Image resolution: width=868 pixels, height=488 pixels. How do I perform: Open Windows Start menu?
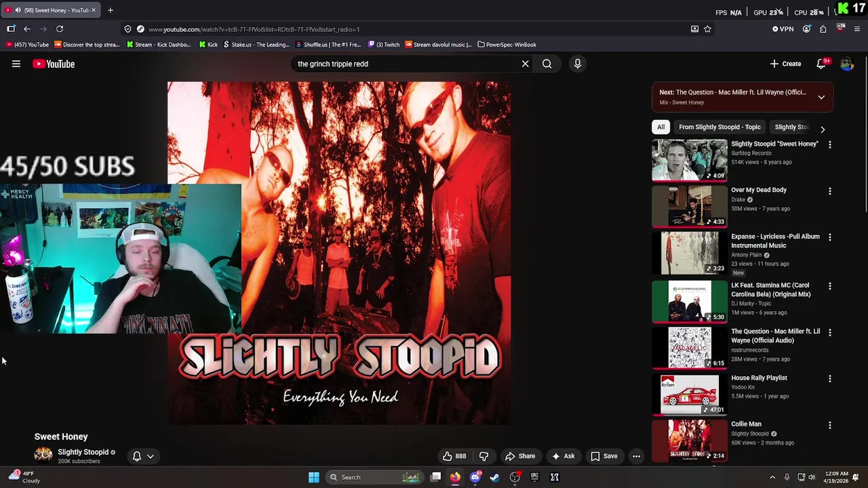tap(314, 477)
